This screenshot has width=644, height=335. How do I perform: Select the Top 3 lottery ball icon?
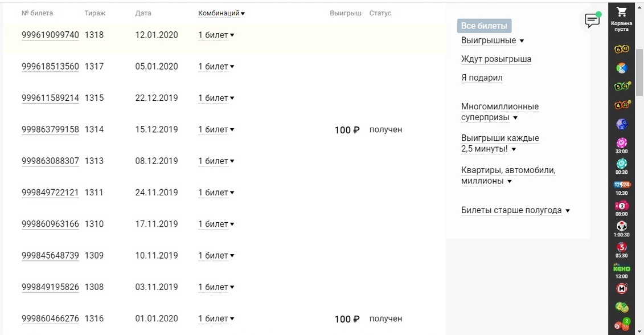pyautogui.click(x=622, y=247)
